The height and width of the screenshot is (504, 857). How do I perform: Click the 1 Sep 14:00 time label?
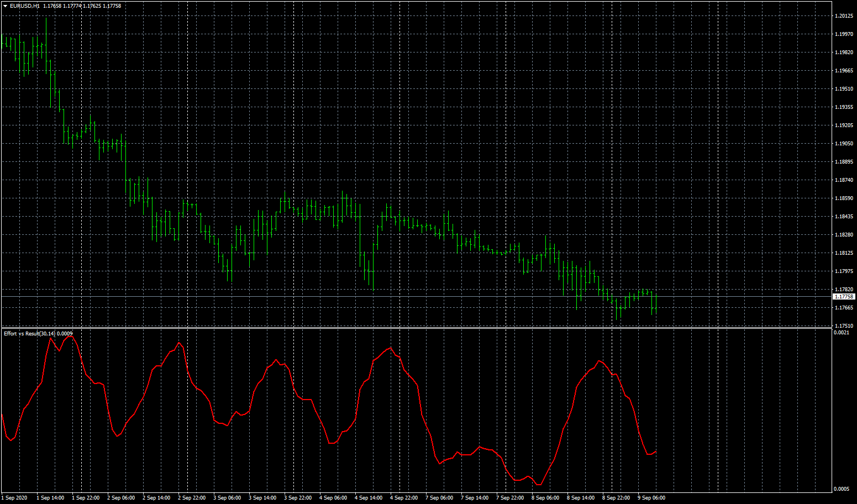(x=50, y=498)
